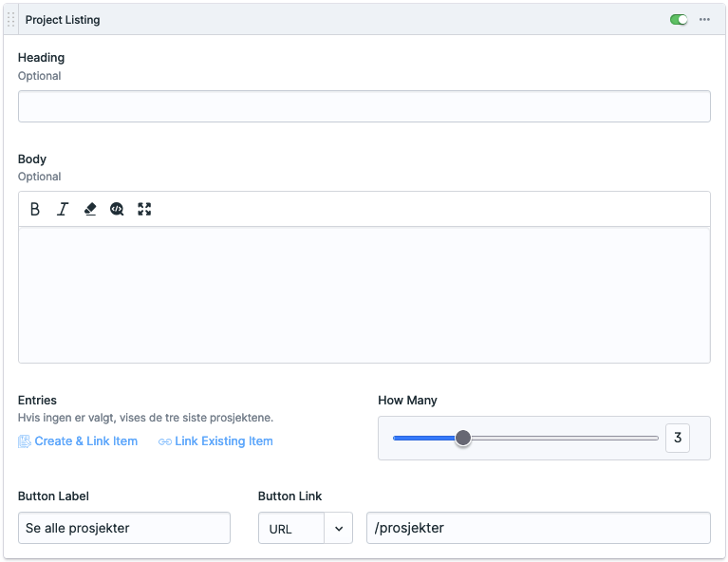Click the chevron arrow next to URL
Image resolution: width=728 pixels, height=562 pixels.
tap(339, 529)
